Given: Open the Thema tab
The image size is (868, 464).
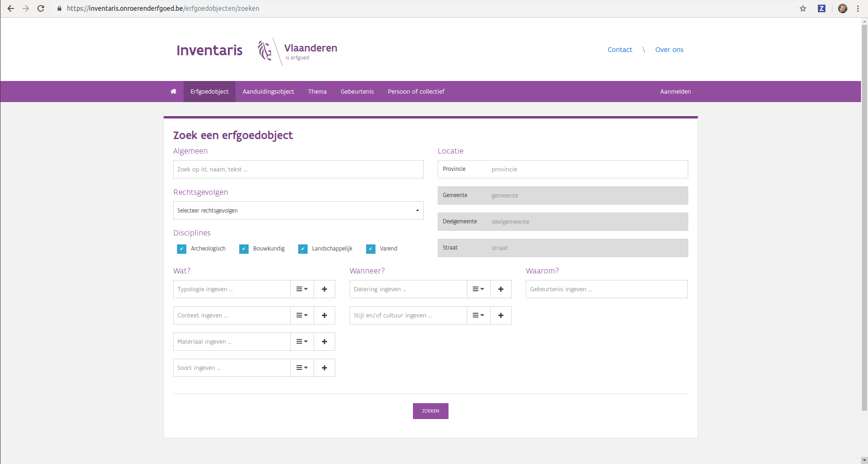Looking at the screenshot, I should coord(317,91).
